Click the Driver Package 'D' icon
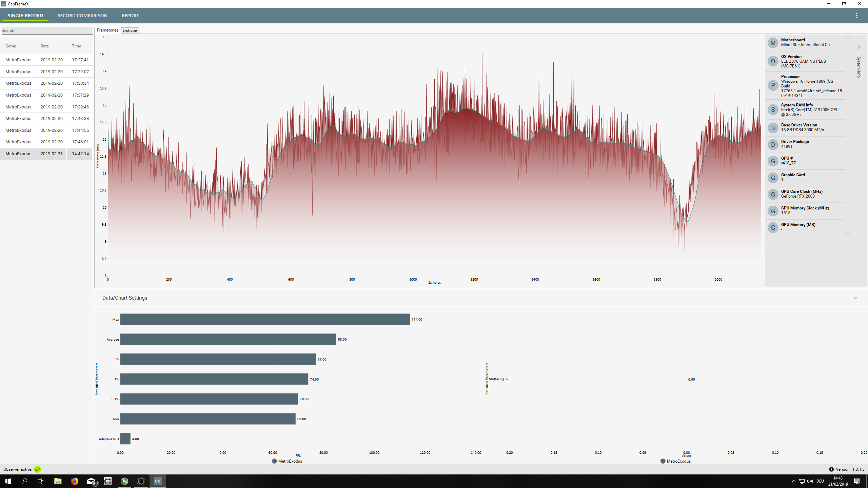868x488 pixels. click(773, 145)
